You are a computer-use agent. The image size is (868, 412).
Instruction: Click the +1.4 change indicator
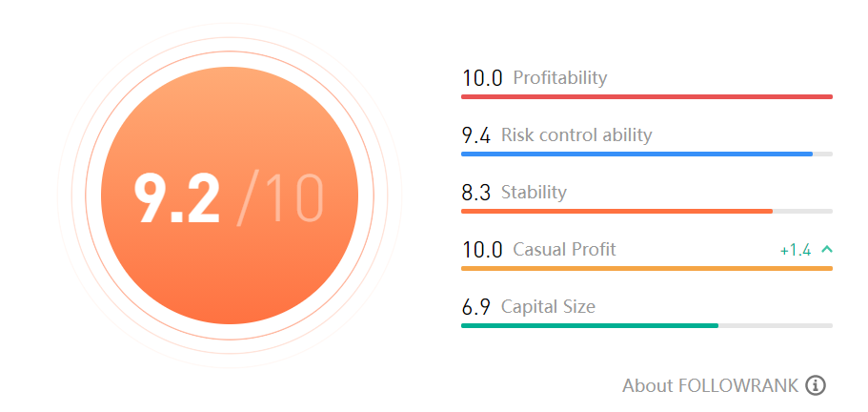click(x=795, y=250)
